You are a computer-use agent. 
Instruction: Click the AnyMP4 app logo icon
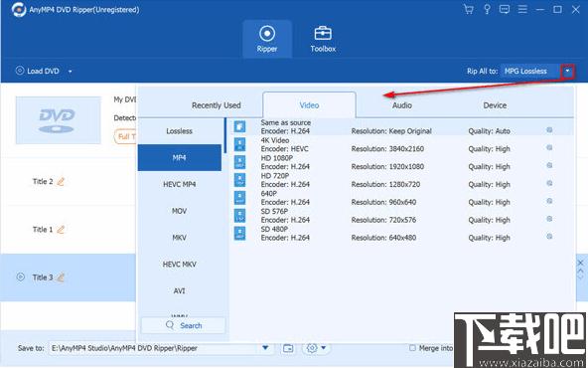pos(18,9)
